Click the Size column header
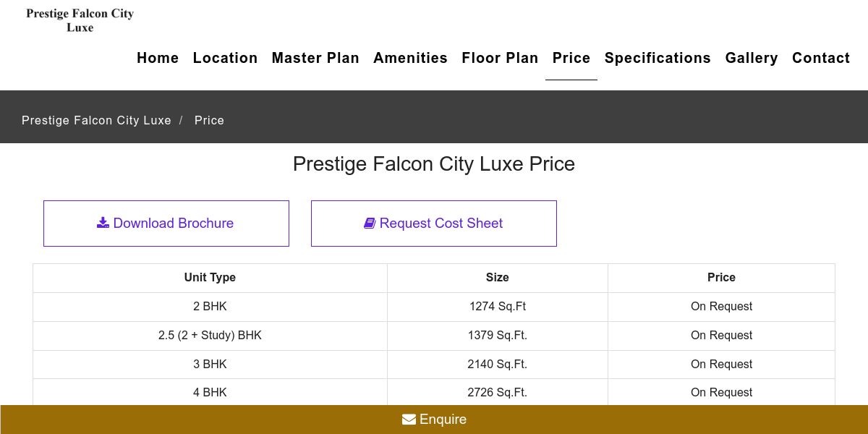The height and width of the screenshot is (434, 868). pos(498,278)
